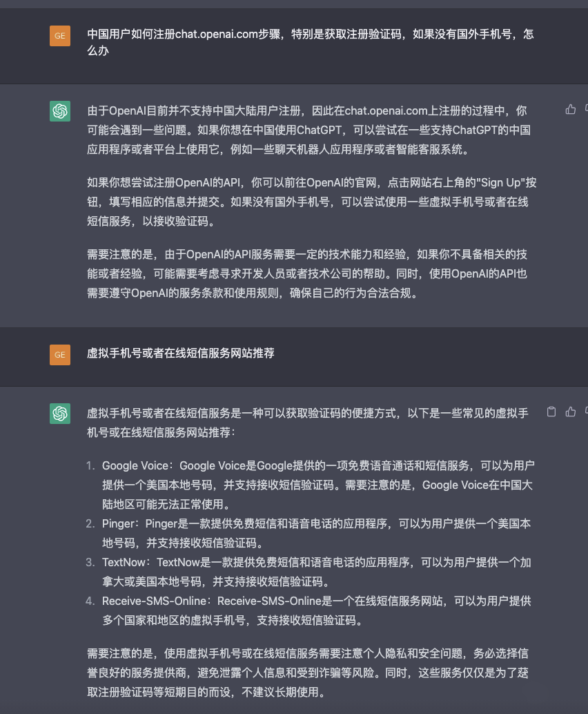The width and height of the screenshot is (588, 714).
Task: Click the user message '虚拟手机号或者在线短信服务网站推荐'
Action: (181, 354)
